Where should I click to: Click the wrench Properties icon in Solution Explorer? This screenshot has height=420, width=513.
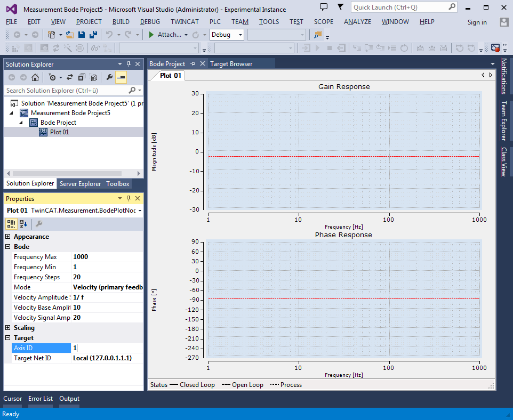[110, 77]
